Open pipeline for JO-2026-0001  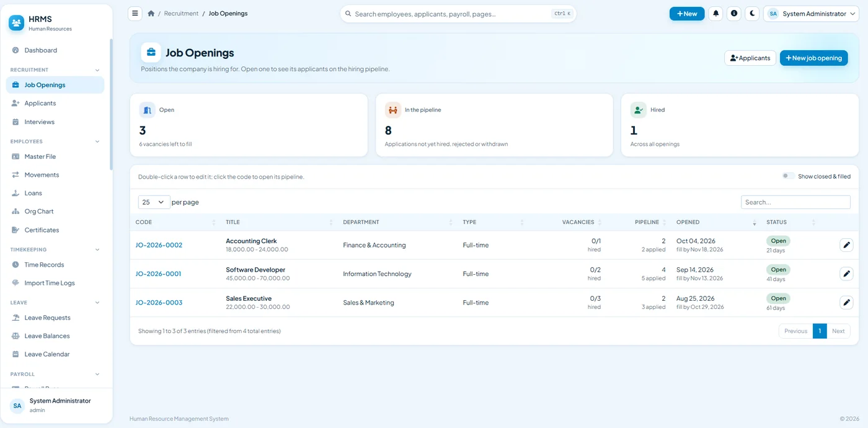point(159,274)
